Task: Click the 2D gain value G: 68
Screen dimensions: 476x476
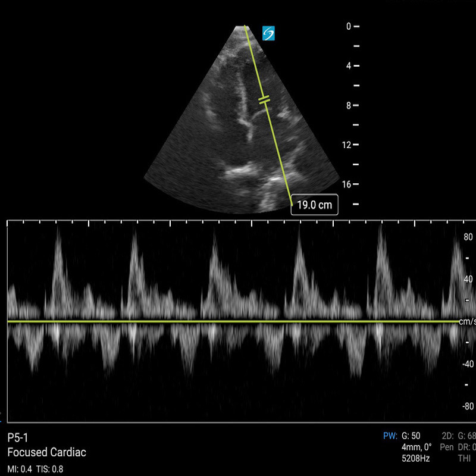Action: click(x=466, y=436)
